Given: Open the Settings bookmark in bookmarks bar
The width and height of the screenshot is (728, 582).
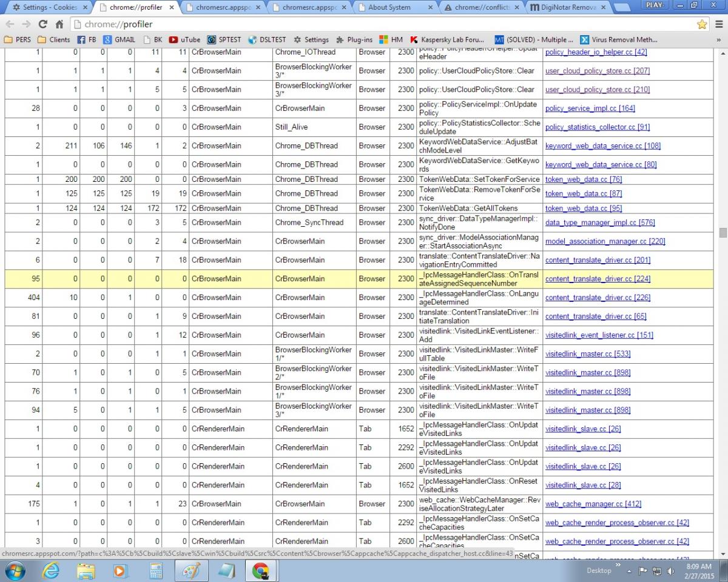Looking at the screenshot, I should pyautogui.click(x=311, y=39).
